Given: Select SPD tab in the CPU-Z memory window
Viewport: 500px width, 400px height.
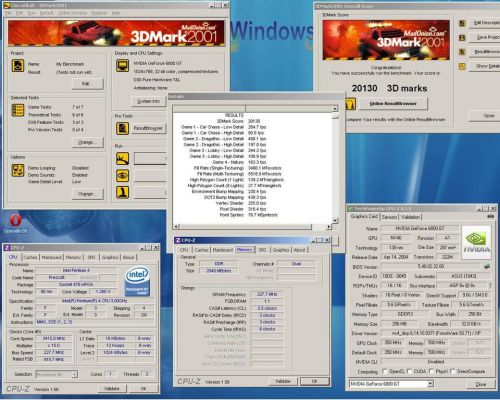Looking at the screenshot, I should 262,250.
